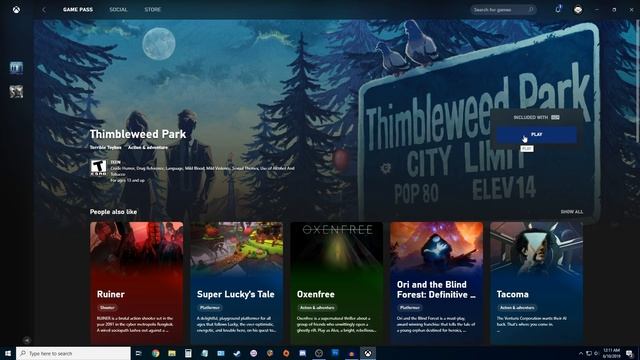
Task: Open the Action Center notification icon
Action: click(x=629, y=353)
